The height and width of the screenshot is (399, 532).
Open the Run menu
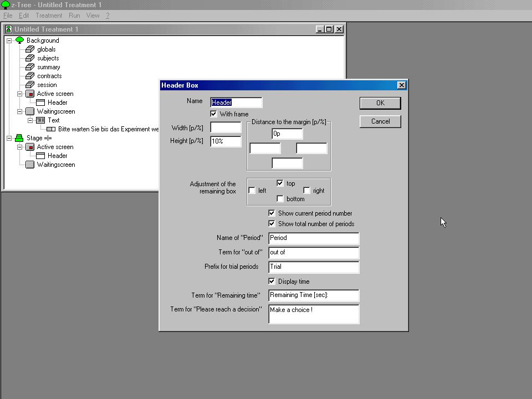[74, 16]
